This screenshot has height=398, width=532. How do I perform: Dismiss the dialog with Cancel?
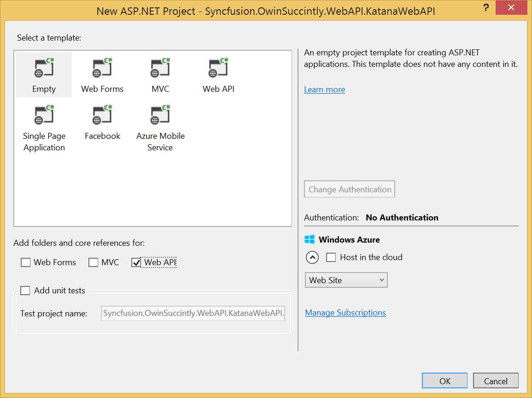tap(496, 380)
